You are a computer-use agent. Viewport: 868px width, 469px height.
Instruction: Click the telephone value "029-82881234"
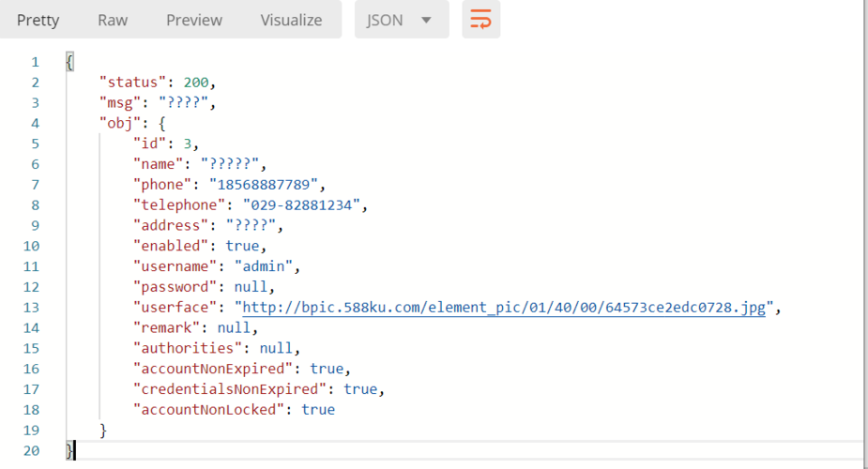(303, 205)
